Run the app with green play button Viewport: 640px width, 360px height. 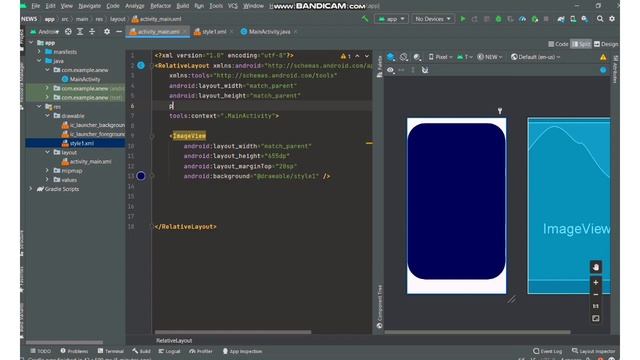[x=463, y=19]
